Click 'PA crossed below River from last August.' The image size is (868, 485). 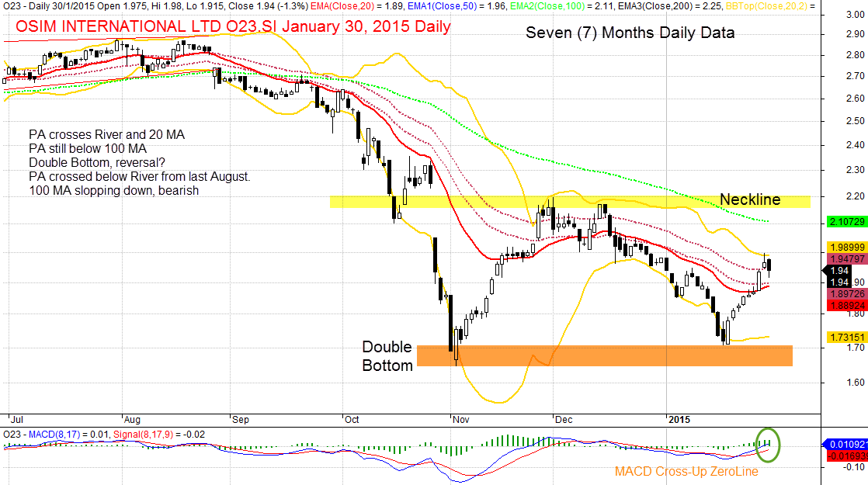tap(140, 176)
